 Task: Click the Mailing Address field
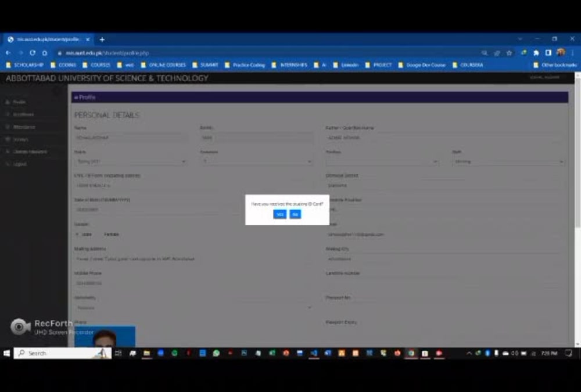[193, 258]
